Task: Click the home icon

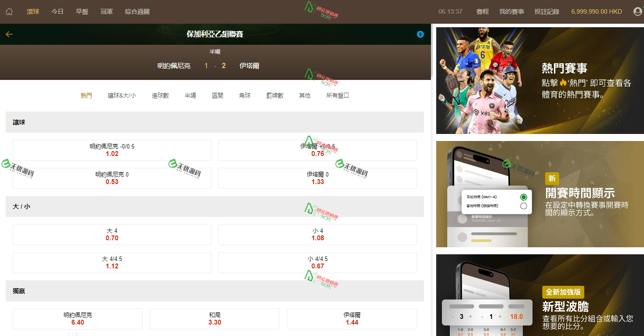Action: pyautogui.click(x=9, y=11)
